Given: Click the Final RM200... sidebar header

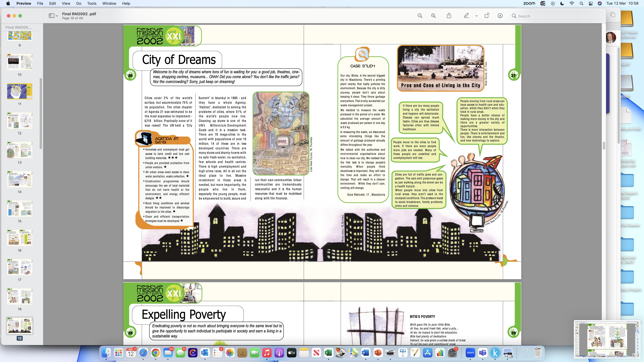Looking at the screenshot, I should pyautogui.click(x=18, y=27).
